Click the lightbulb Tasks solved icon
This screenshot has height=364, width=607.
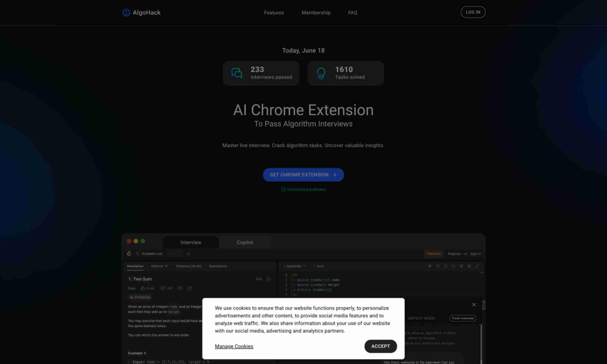(321, 73)
